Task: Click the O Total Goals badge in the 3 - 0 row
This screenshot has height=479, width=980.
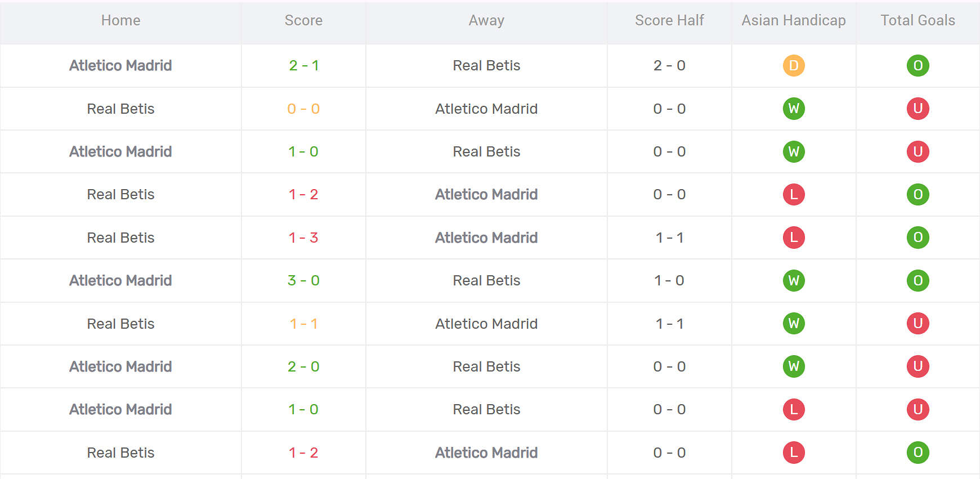Action: point(918,280)
